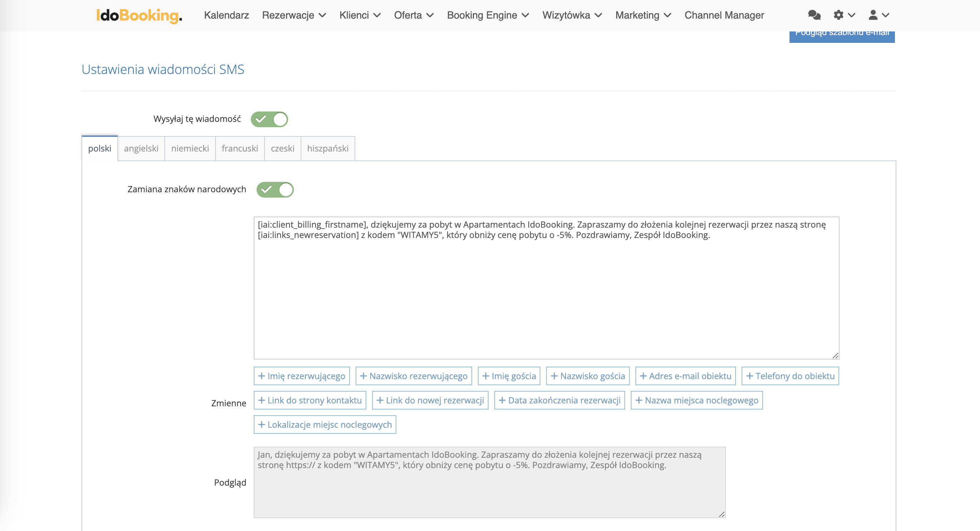Screen dimensions: 980x531
Task: Open the Booking Engine dropdown
Action: point(488,15)
